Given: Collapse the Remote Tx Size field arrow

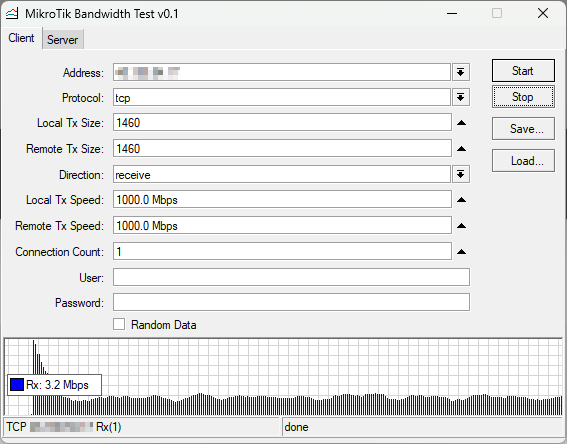Looking at the screenshot, I should [461, 149].
